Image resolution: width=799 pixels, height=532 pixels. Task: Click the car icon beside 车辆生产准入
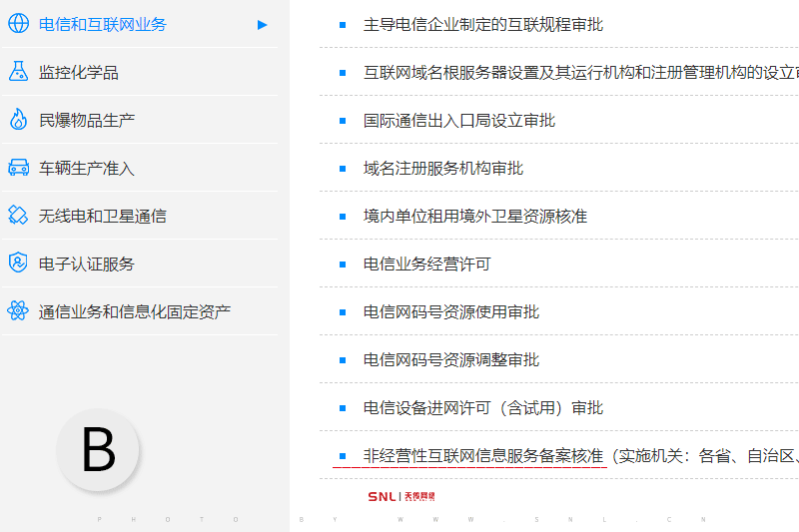coord(18,168)
